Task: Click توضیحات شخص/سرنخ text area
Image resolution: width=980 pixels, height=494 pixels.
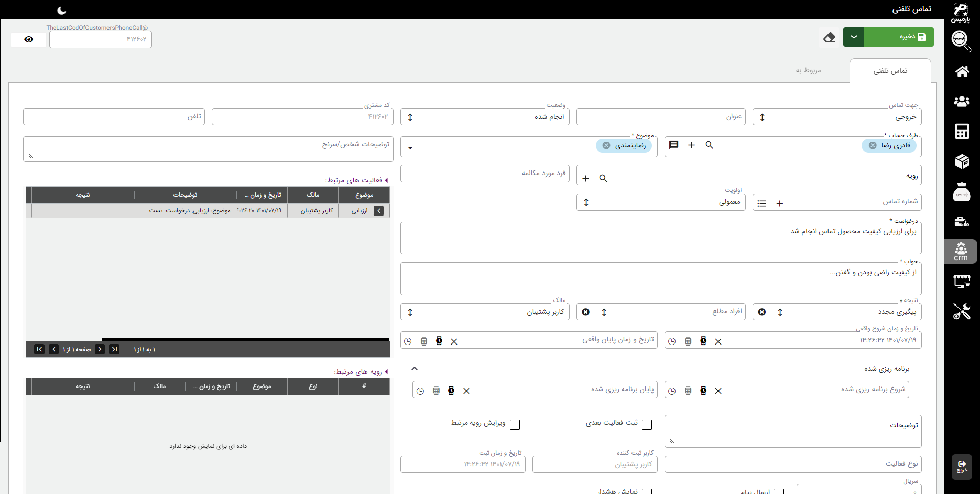Action: (x=208, y=149)
